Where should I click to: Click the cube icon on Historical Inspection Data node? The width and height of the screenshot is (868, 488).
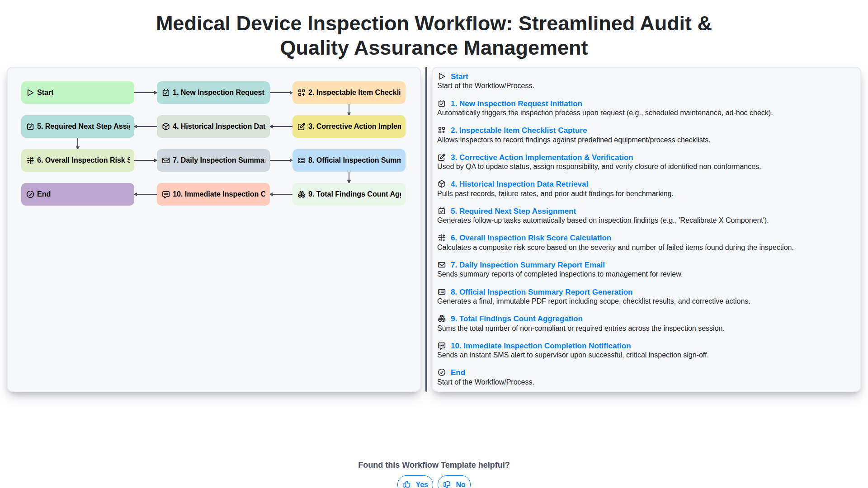[x=166, y=127]
